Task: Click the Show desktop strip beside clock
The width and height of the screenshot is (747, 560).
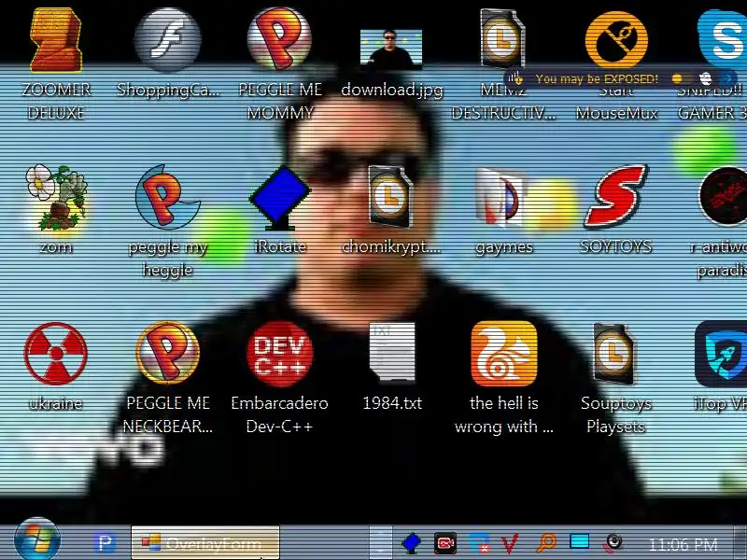Action: point(740,543)
